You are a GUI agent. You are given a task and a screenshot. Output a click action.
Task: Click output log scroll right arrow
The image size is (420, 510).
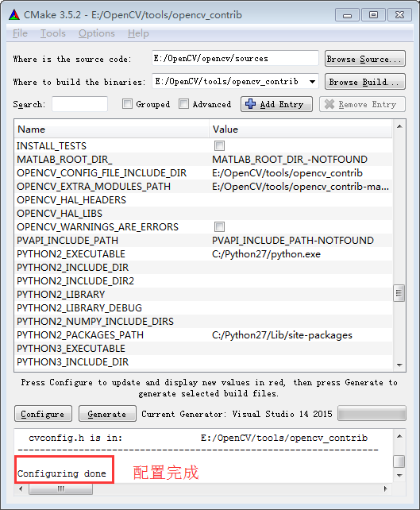(386, 489)
